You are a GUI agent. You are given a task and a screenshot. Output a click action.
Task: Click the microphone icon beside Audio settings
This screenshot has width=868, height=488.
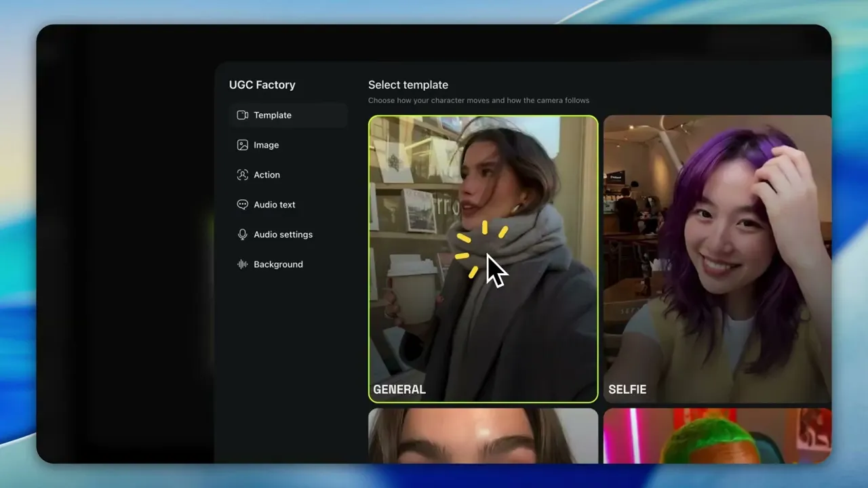(242, 235)
